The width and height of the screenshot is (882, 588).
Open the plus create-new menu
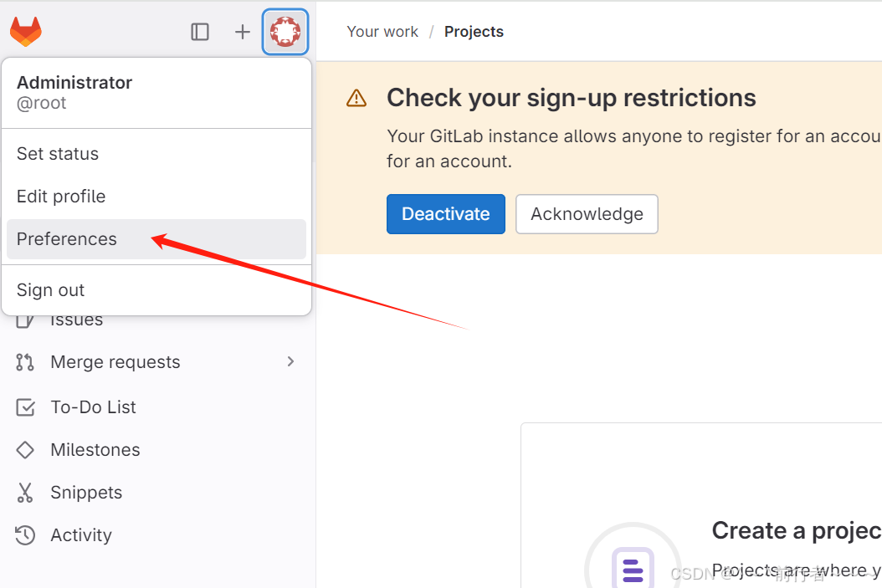click(x=243, y=32)
